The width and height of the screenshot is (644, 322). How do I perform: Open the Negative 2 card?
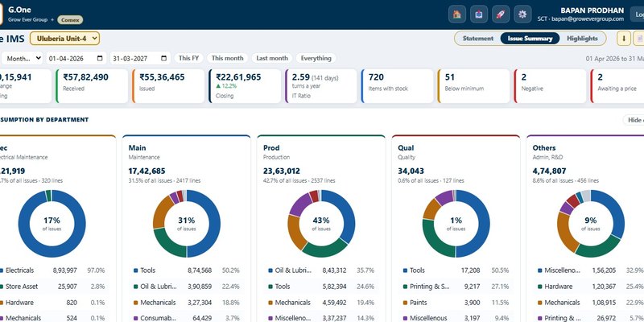click(550, 86)
